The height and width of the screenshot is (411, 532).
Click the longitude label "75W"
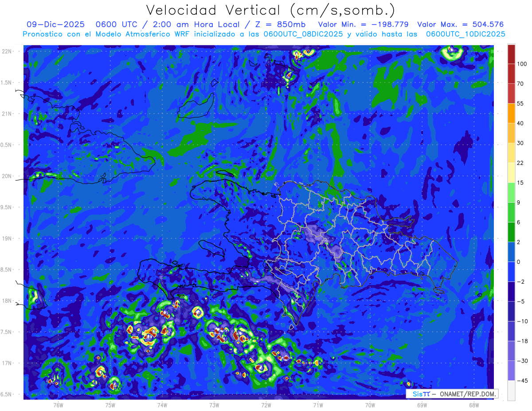(x=110, y=405)
